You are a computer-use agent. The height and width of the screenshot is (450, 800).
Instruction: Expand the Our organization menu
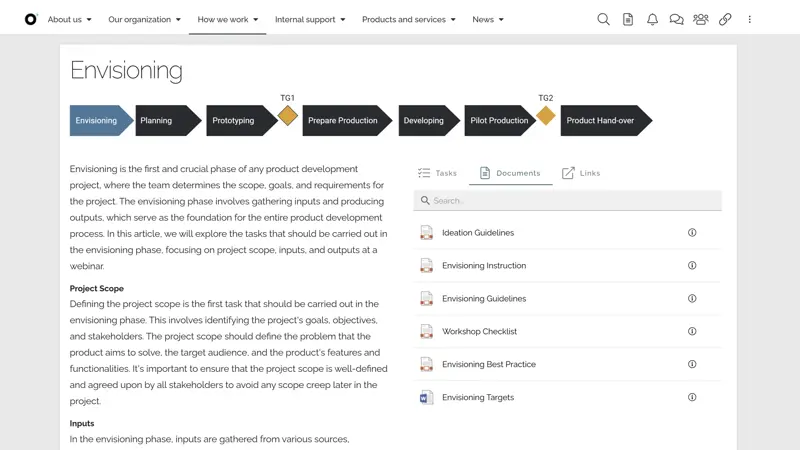point(144,19)
